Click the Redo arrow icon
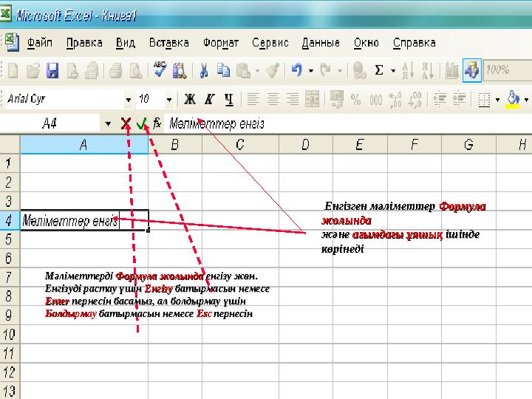 (326, 71)
